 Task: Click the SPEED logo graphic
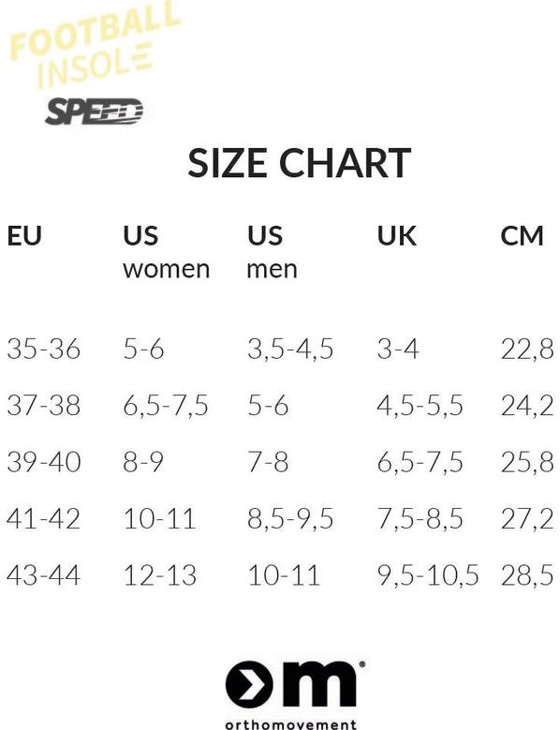coord(94,112)
